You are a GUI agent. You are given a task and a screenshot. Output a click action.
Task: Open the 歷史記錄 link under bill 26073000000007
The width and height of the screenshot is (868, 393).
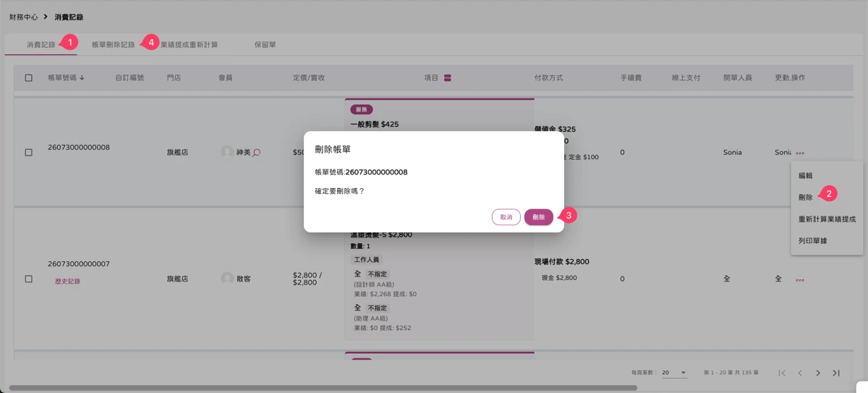click(67, 282)
